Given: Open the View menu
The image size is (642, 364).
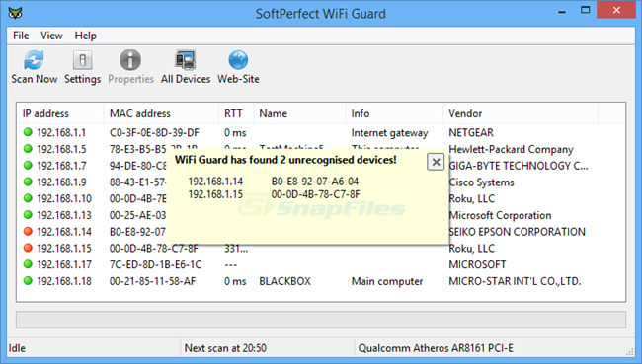Looking at the screenshot, I should [x=51, y=36].
